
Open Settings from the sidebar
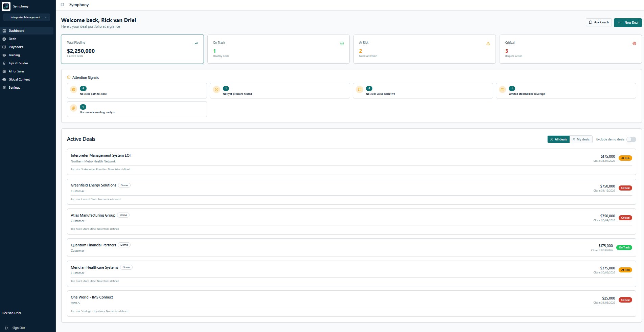(14, 88)
